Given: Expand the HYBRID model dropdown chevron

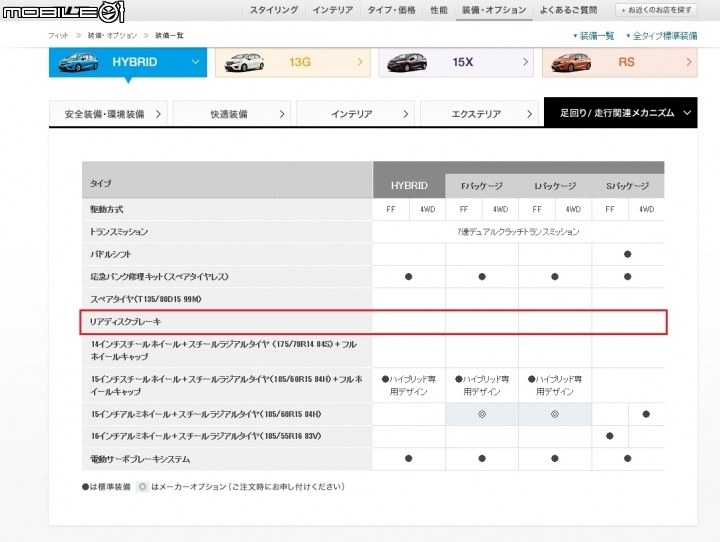Looking at the screenshot, I should [195, 62].
